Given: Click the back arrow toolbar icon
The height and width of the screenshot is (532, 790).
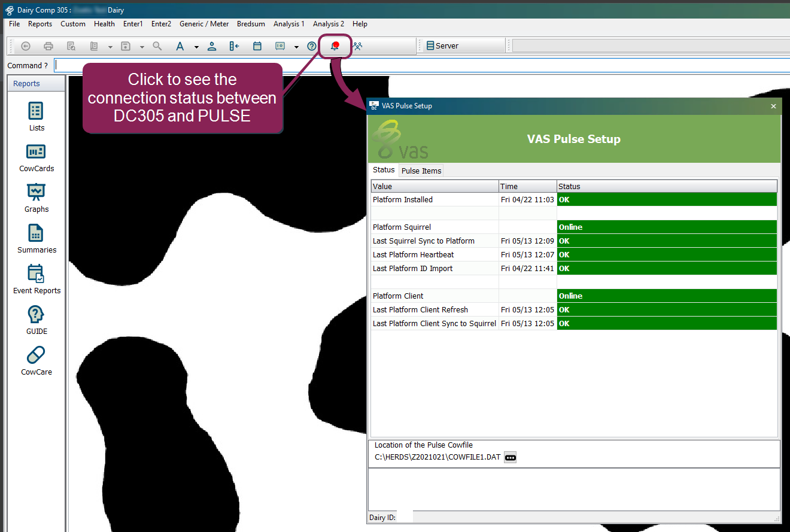Looking at the screenshot, I should 26,46.
